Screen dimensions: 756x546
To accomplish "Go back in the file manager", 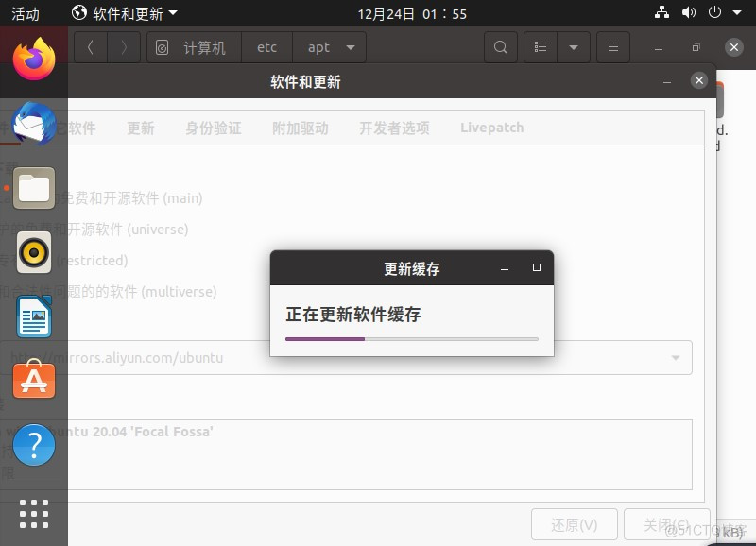I will pyautogui.click(x=90, y=47).
